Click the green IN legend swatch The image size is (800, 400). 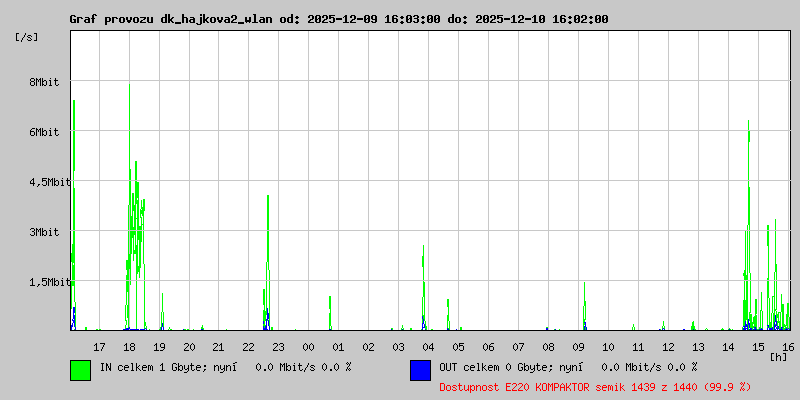pos(80,370)
